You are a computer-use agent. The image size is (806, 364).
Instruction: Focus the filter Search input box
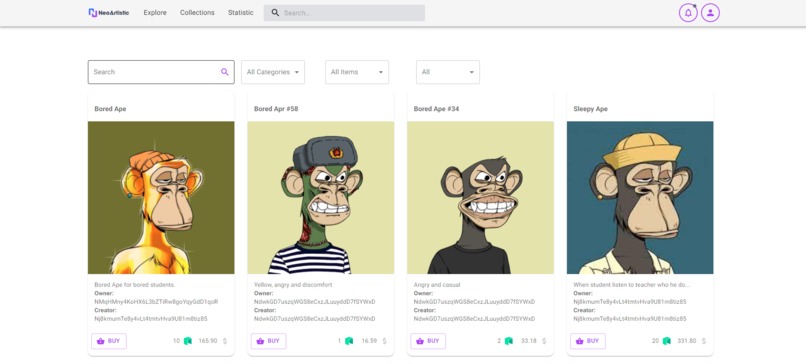pos(161,72)
